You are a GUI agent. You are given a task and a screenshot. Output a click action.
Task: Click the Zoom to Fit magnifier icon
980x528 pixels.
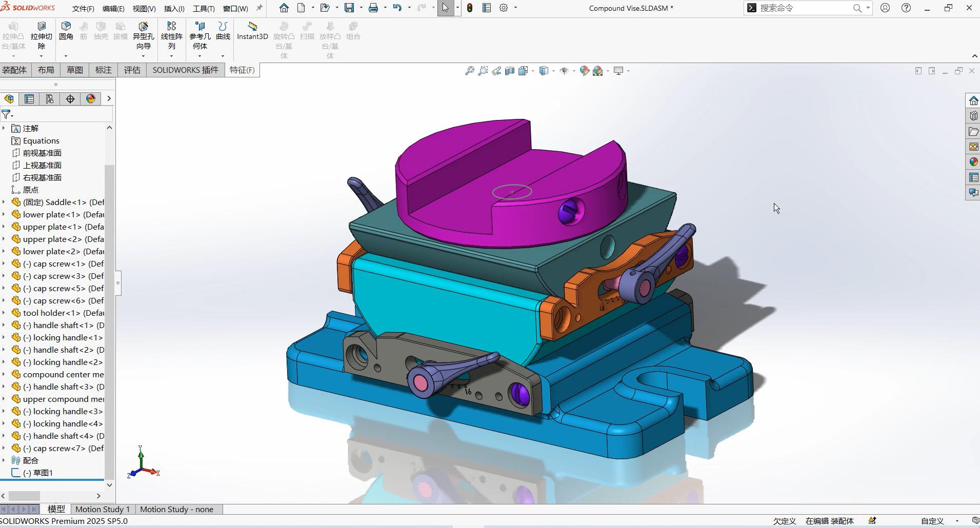pos(469,71)
